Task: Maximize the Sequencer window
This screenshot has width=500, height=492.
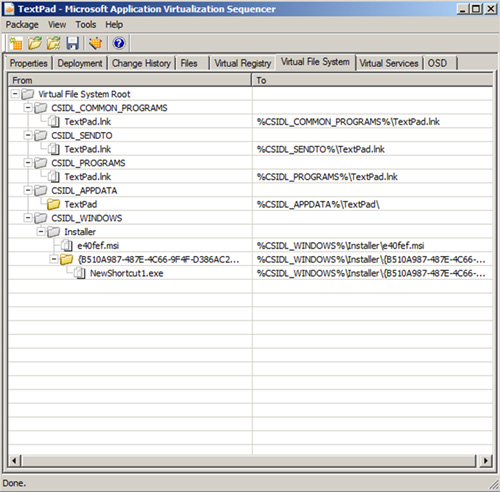Action: (476, 9)
